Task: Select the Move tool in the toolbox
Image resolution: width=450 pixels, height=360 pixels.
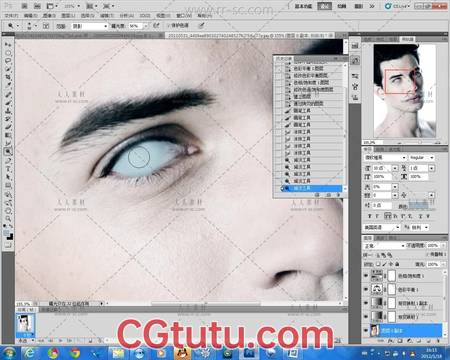Action: 8,45
